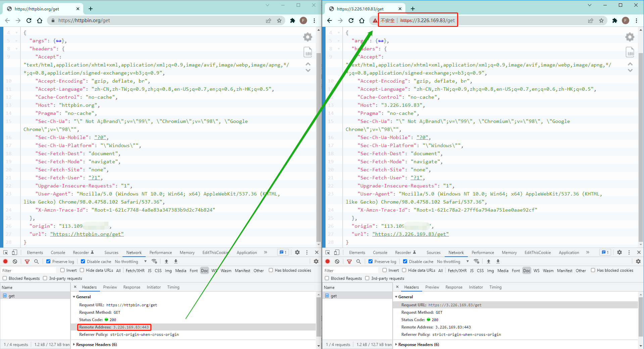Filter by Img type in right DevTools
Image resolution: width=644 pixels, height=349 pixels.
click(x=490, y=270)
